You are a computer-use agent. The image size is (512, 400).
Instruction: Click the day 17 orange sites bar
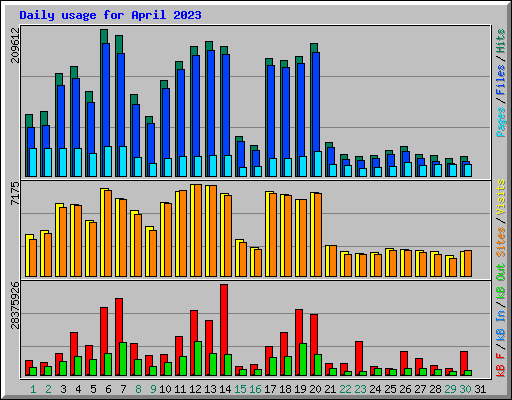273,235
